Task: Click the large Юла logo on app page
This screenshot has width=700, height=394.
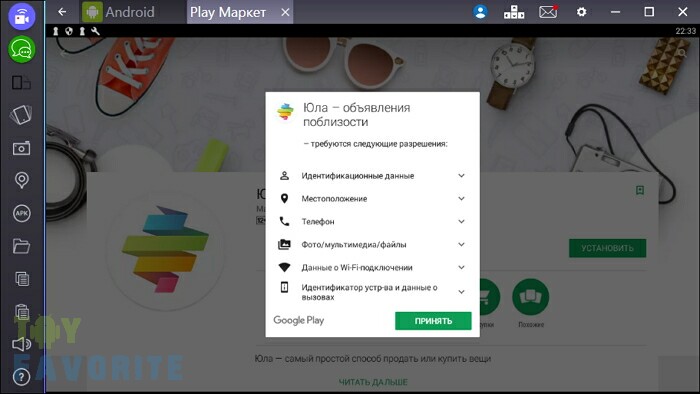Action: pyautogui.click(x=165, y=251)
